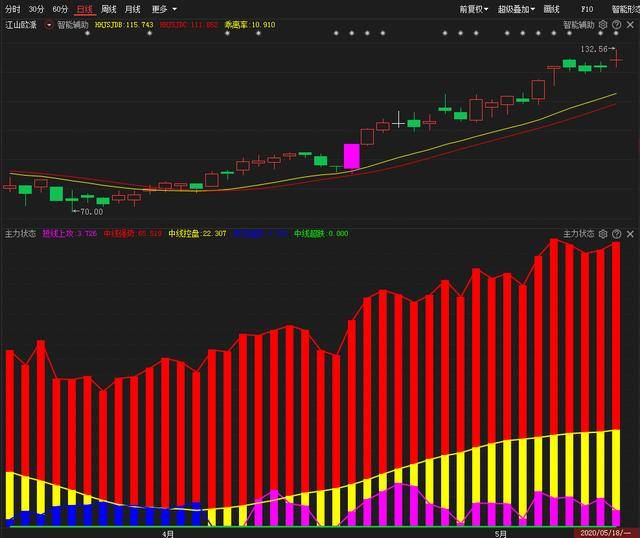
Task: Click the 智能辅助 round toggle icon
Action: point(49,24)
